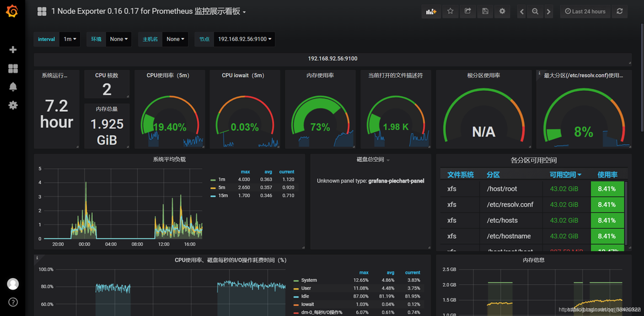The image size is (644, 316).
Task: Click the partitions table vertical scrollbar
Action: [626, 214]
